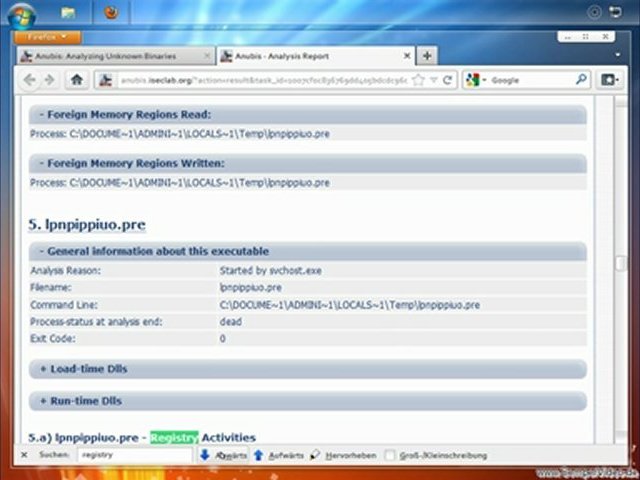Expand the Run-time Dlls section
The height and width of the screenshot is (480, 640).
pyautogui.click(x=85, y=401)
